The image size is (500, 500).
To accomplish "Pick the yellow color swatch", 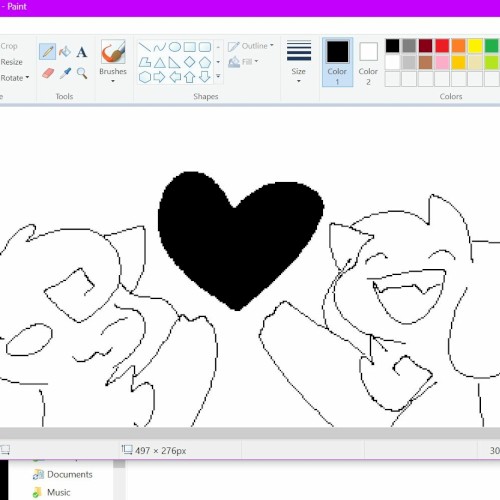I will pyautogui.click(x=475, y=46).
